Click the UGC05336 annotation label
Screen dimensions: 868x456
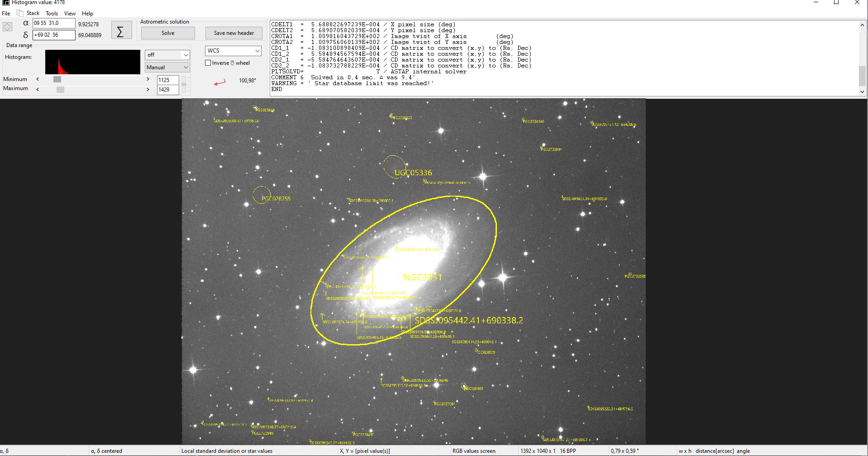pos(413,173)
